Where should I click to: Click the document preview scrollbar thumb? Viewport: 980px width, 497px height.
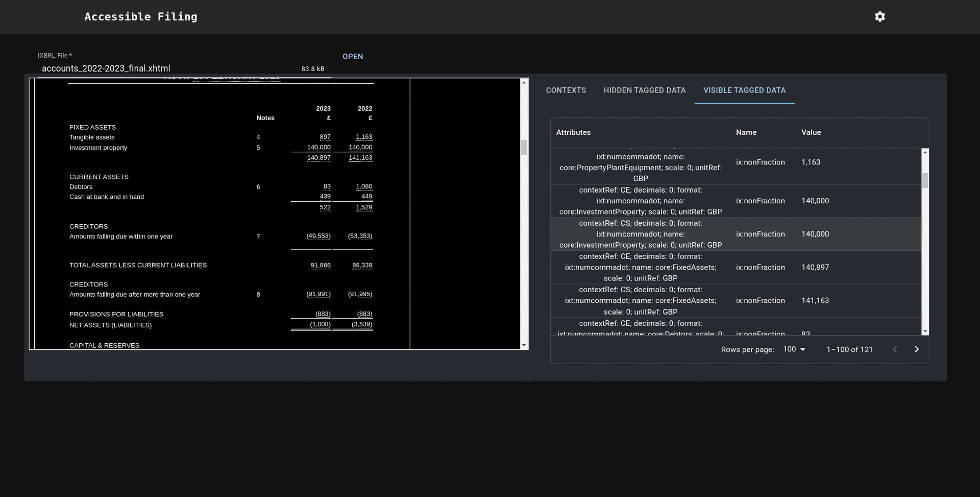click(x=524, y=147)
